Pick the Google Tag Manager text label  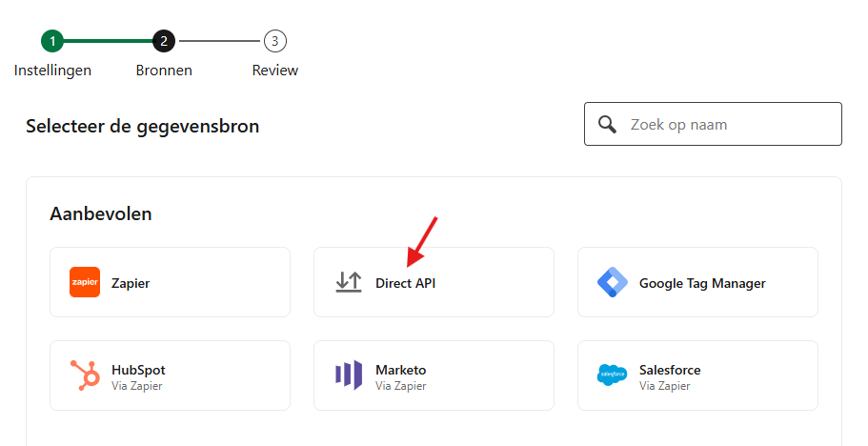702,283
